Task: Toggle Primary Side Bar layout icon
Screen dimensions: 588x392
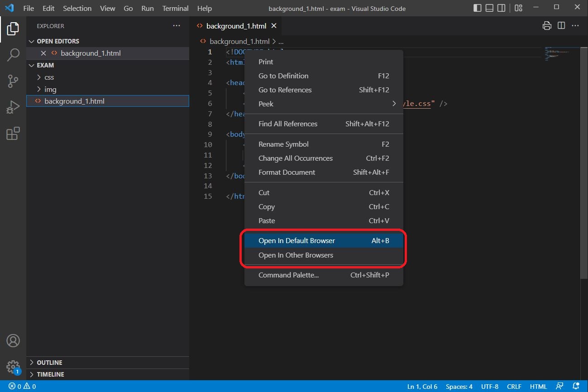Action: [478, 8]
